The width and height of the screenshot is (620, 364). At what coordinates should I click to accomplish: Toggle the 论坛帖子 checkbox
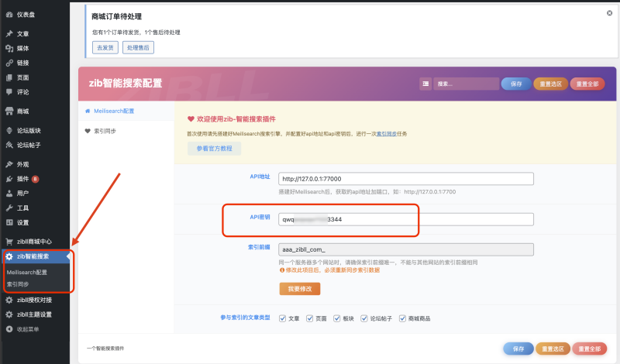[364, 318]
